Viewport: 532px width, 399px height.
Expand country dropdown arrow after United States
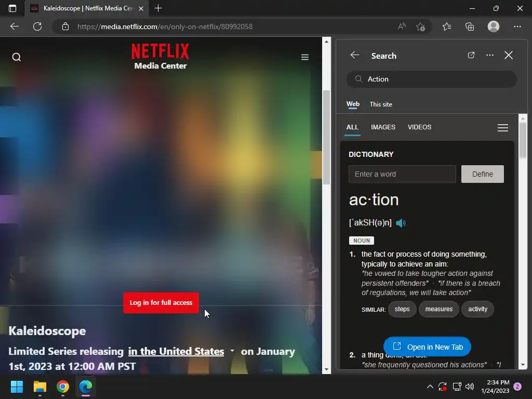[x=232, y=351]
